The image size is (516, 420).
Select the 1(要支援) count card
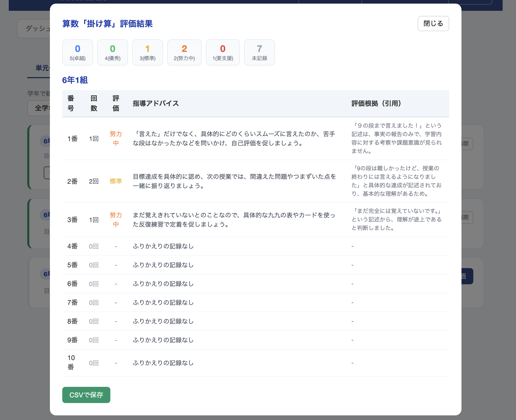click(x=223, y=52)
